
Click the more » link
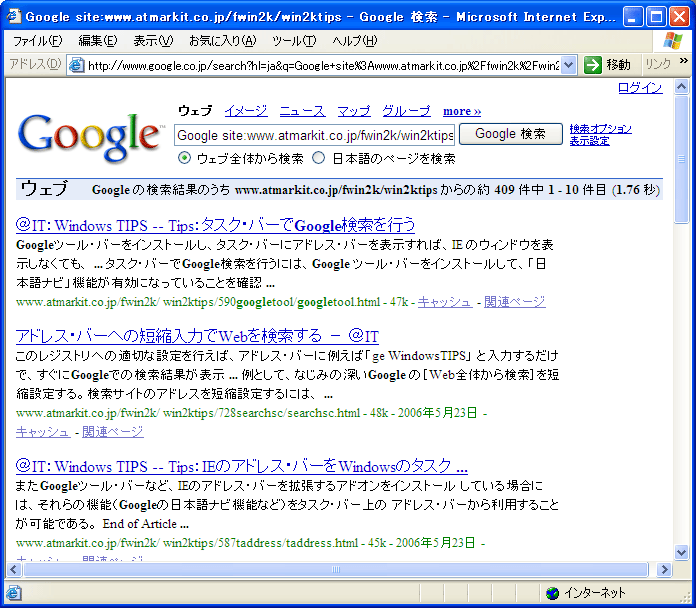click(x=462, y=111)
